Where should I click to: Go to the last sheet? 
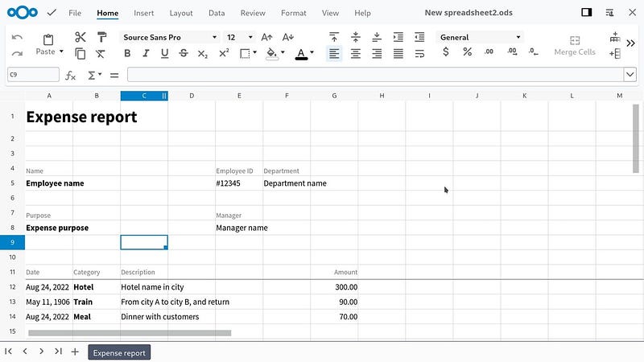click(58, 352)
